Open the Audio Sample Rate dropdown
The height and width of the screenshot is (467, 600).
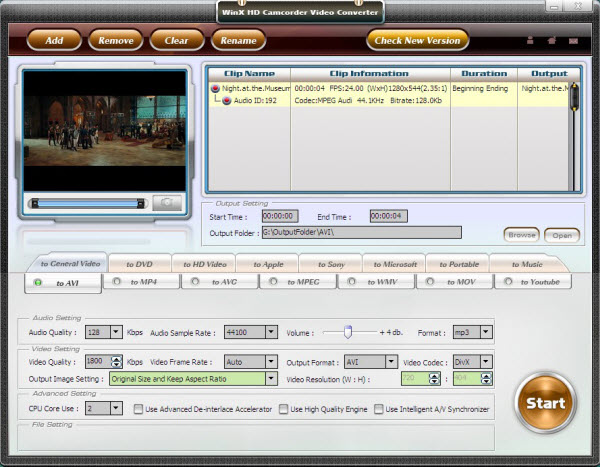tap(271, 332)
